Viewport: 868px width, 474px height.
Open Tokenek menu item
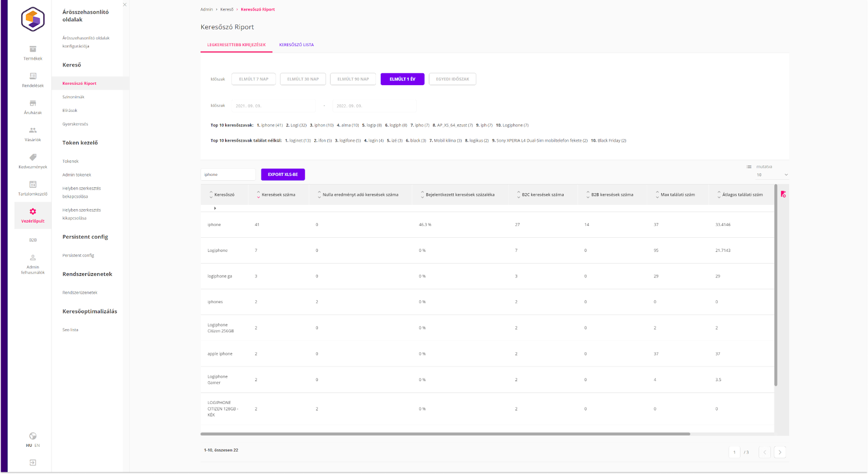(x=71, y=161)
